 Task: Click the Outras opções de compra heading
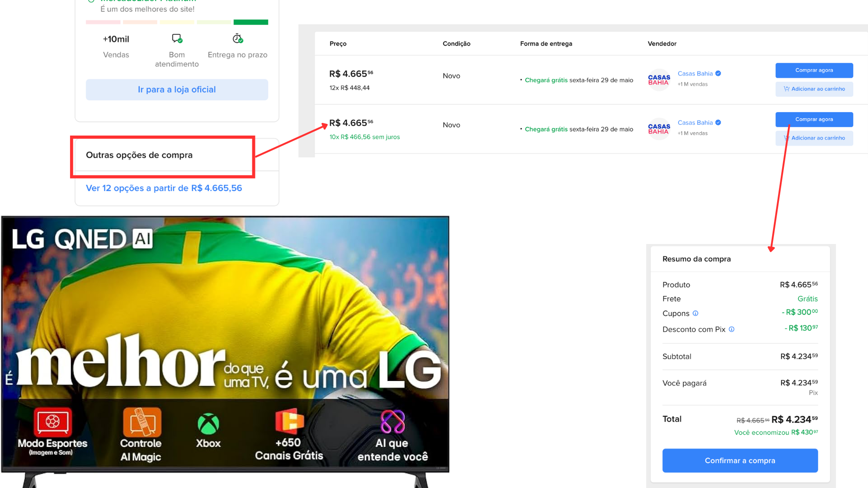tap(139, 155)
